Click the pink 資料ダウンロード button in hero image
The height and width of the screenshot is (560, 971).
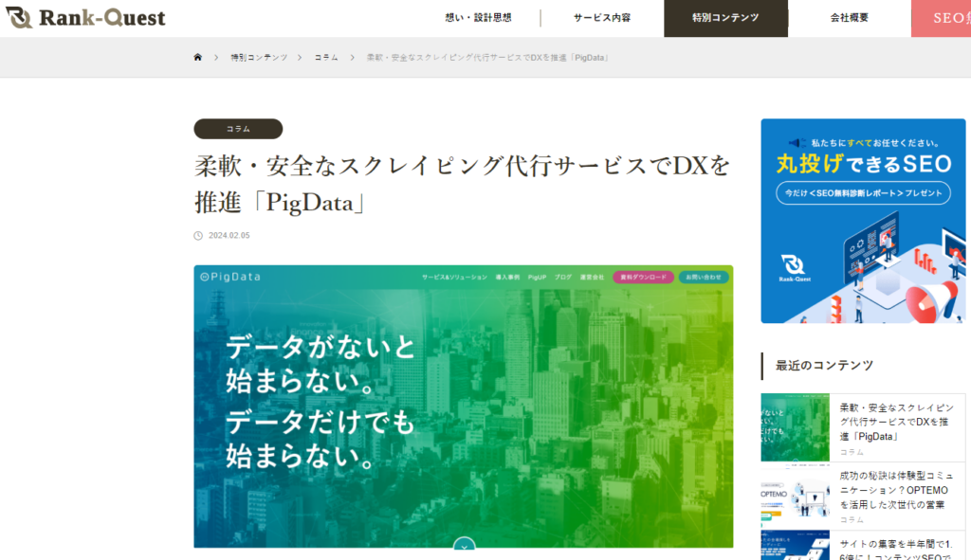[643, 278]
